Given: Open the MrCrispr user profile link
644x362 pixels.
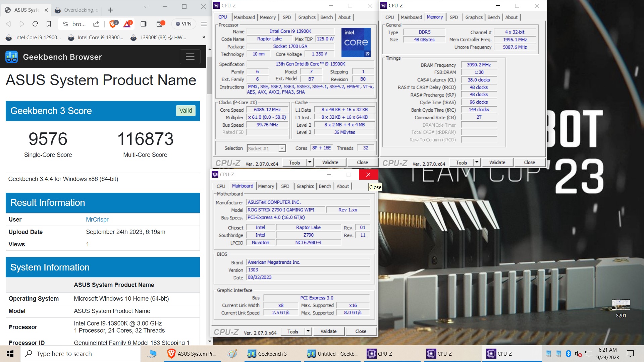Looking at the screenshot, I should 97,220.
